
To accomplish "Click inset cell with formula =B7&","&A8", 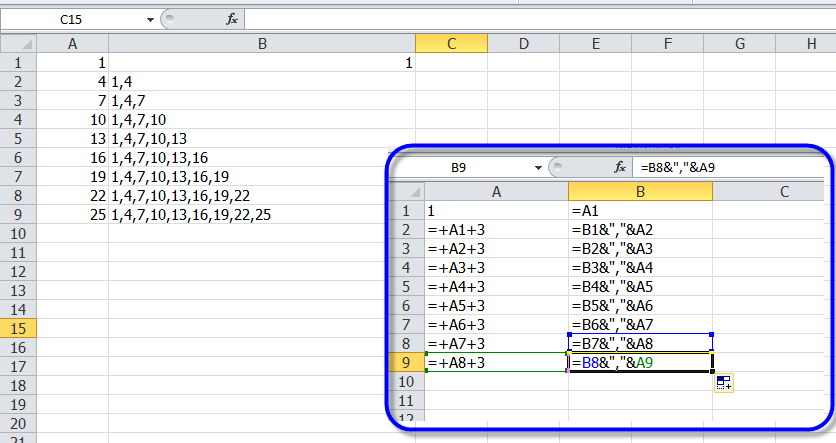I will [x=640, y=343].
